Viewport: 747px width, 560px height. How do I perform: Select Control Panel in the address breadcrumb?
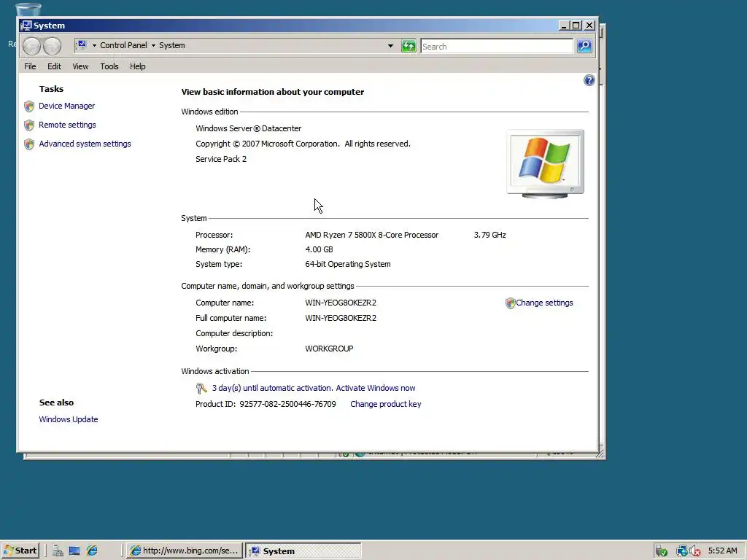point(123,45)
